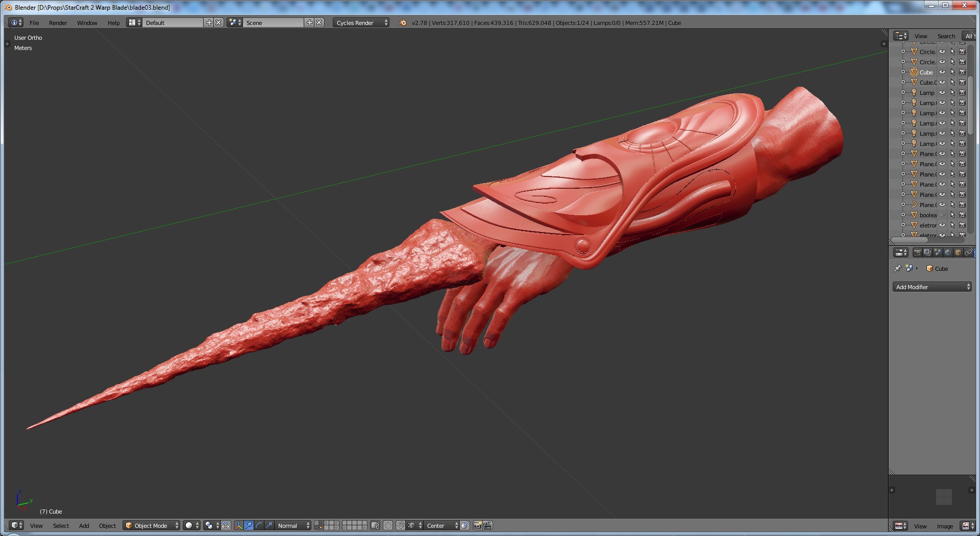The width and height of the screenshot is (980, 536).
Task: Enable snap during transform magnet
Action: pyautogui.click(x=401, y=525)
